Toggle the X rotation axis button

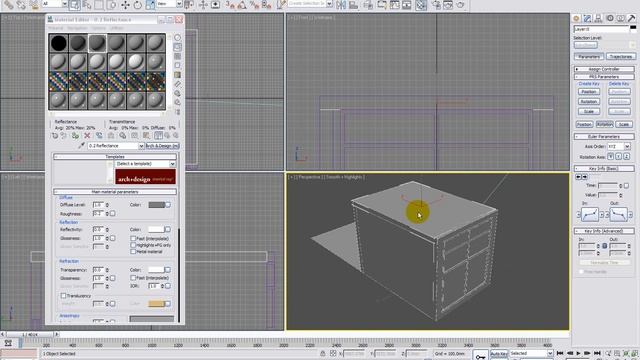pyautogui.click(x=611, y=157)
